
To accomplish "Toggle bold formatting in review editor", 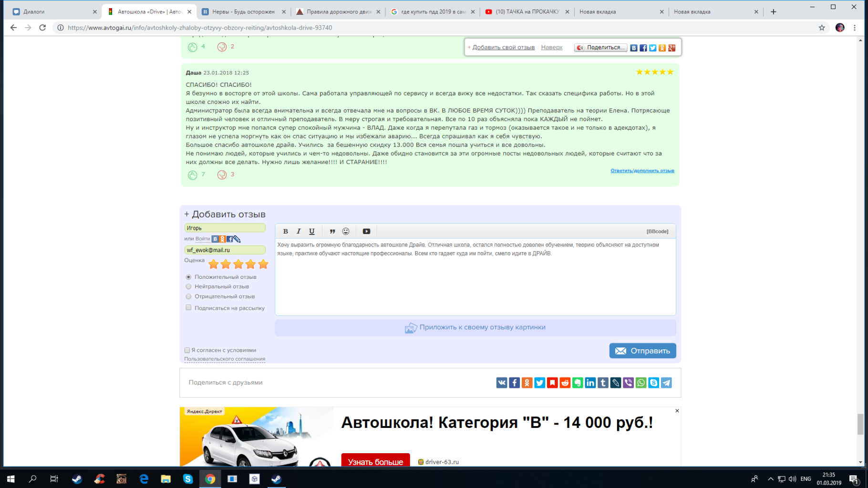I will click(285, 231).
